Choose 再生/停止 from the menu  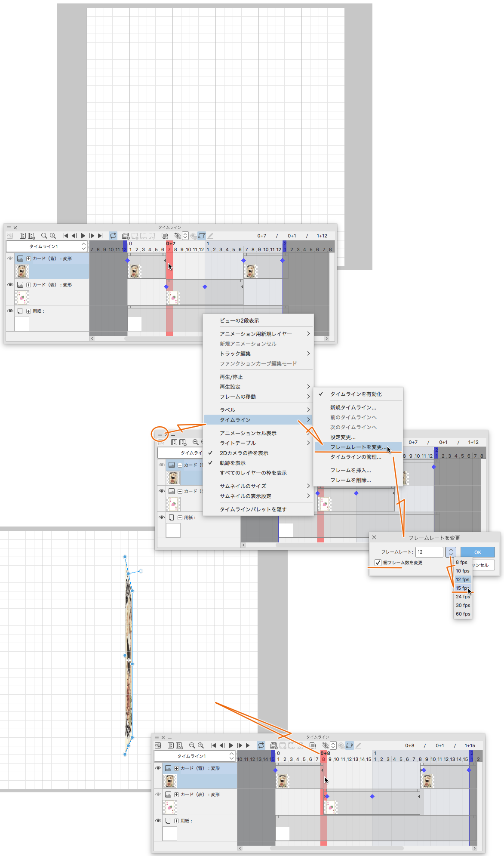click(x=258, y=377)
